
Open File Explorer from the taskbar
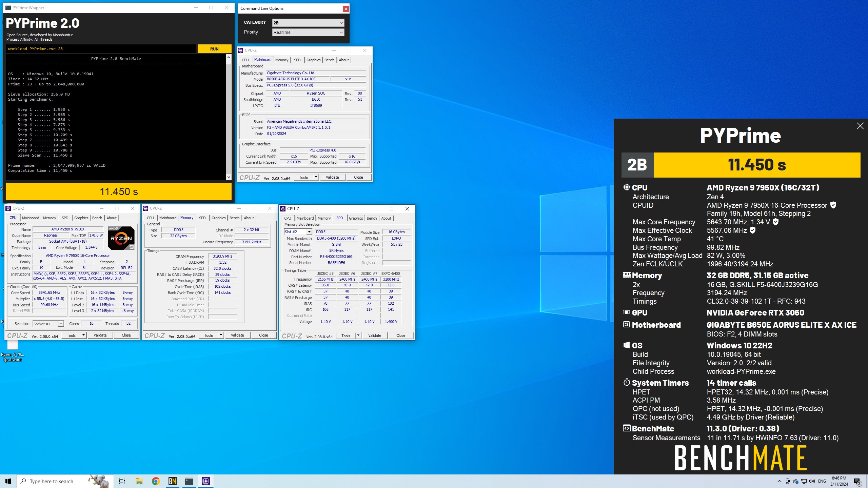pyautogui.click(x=139, y=481)
